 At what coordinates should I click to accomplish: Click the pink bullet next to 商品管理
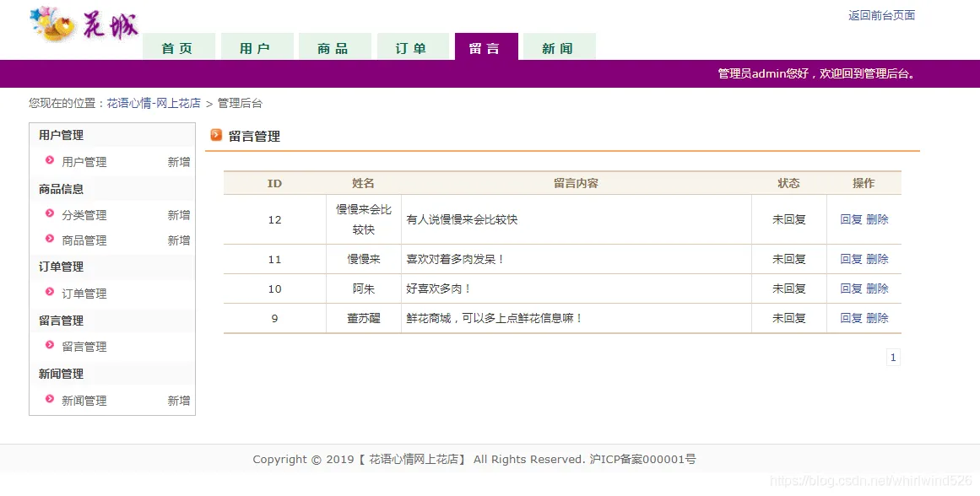(50, 239)
